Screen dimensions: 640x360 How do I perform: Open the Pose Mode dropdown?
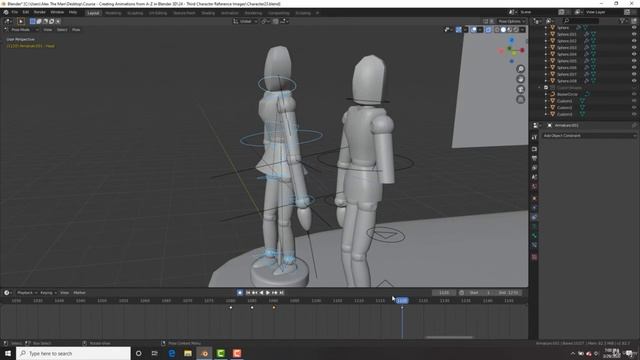click(23, 30)
